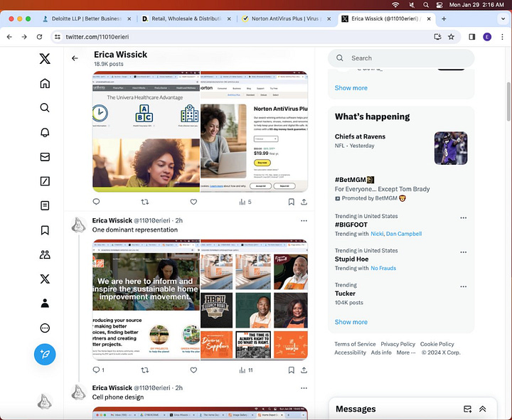Open options for Tucker trend
Screen dimensions: 512x420
point(464,286)
